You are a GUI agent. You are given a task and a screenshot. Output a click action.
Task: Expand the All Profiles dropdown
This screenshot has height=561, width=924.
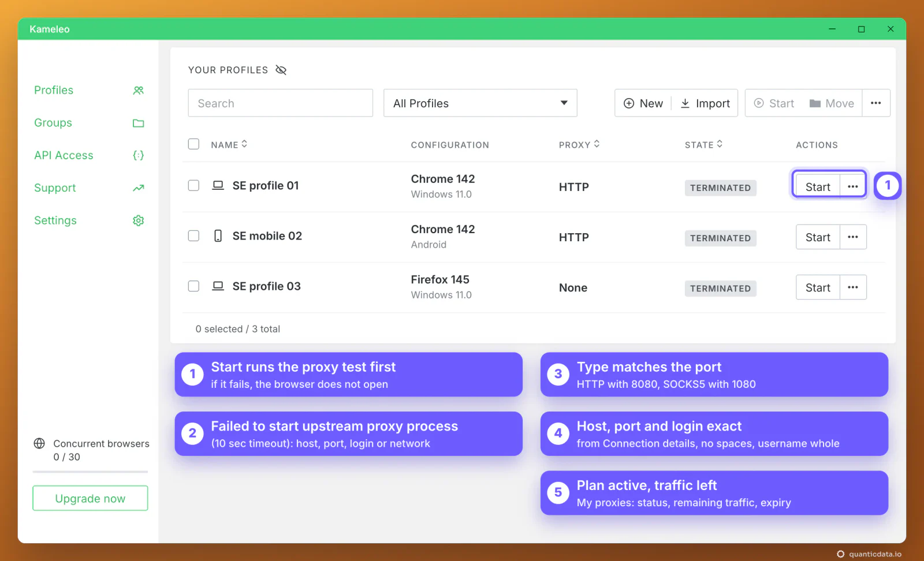[x=480, y=103]
